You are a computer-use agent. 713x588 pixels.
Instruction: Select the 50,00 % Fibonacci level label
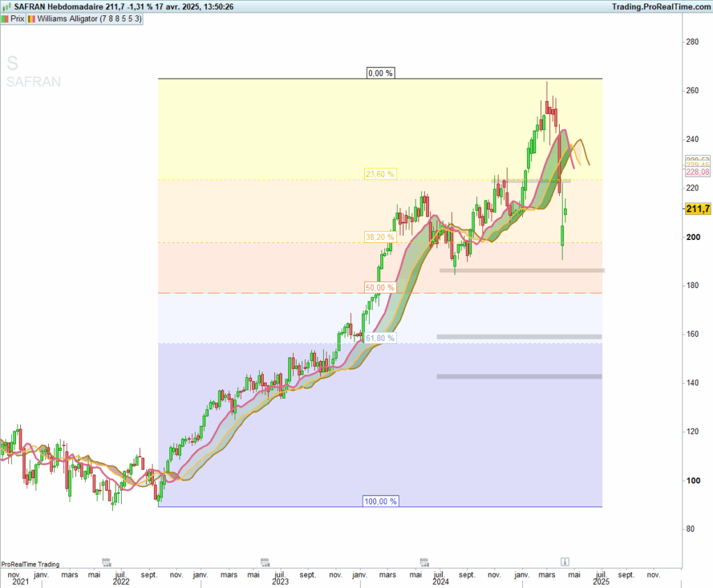(379, 287)
